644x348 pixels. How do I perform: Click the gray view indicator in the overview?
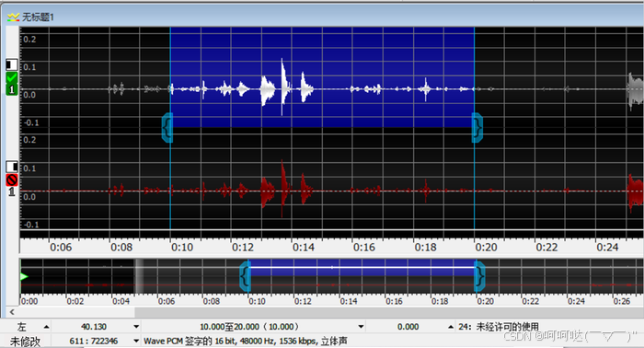[139, 276]
